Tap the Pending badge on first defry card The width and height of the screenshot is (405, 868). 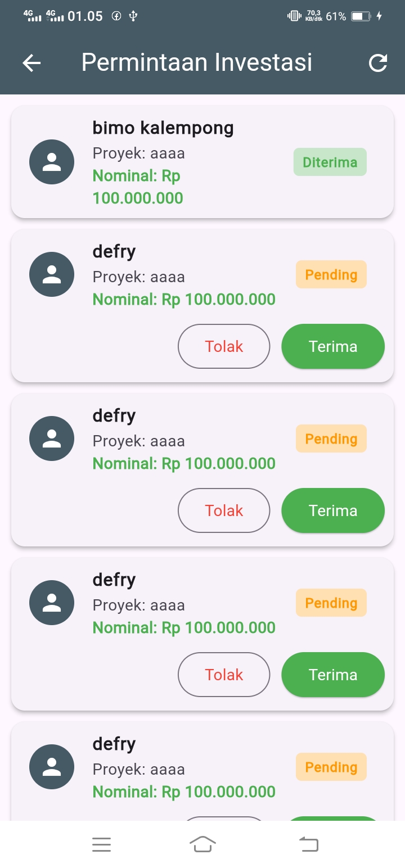coord(331,274)
